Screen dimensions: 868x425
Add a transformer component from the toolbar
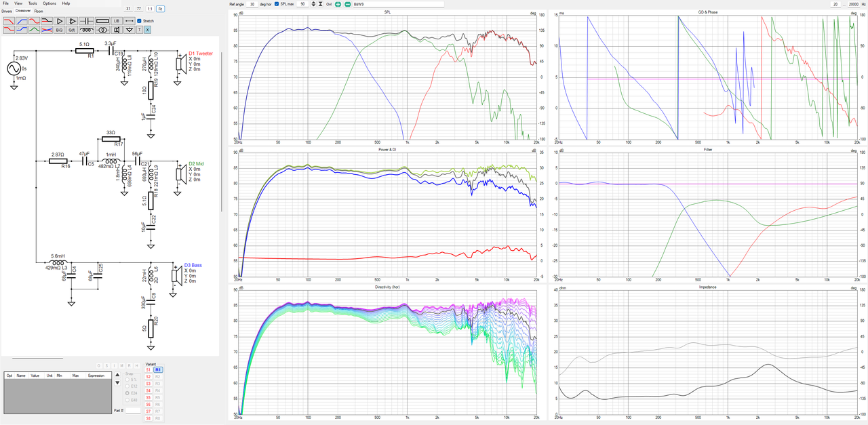coord(102,30)
